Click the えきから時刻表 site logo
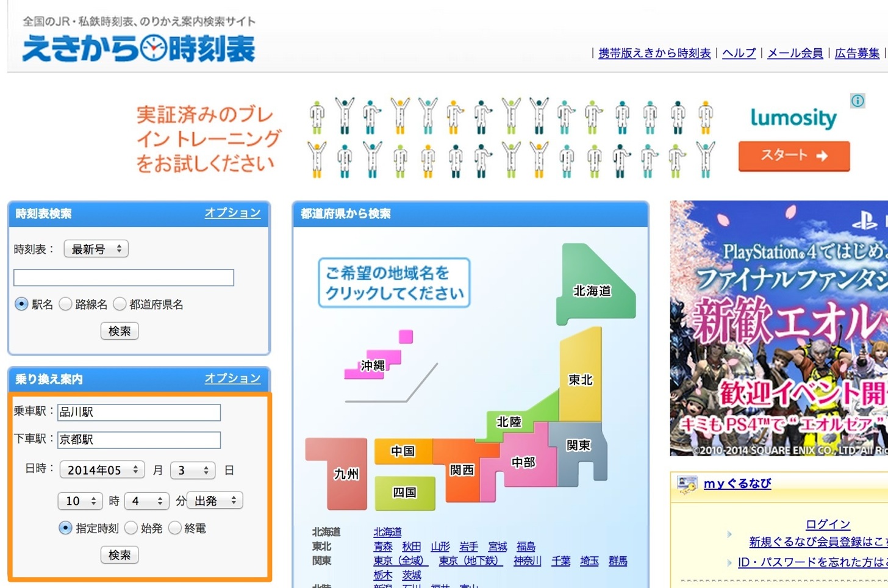 pyautogui.click(x=138, y=49)
